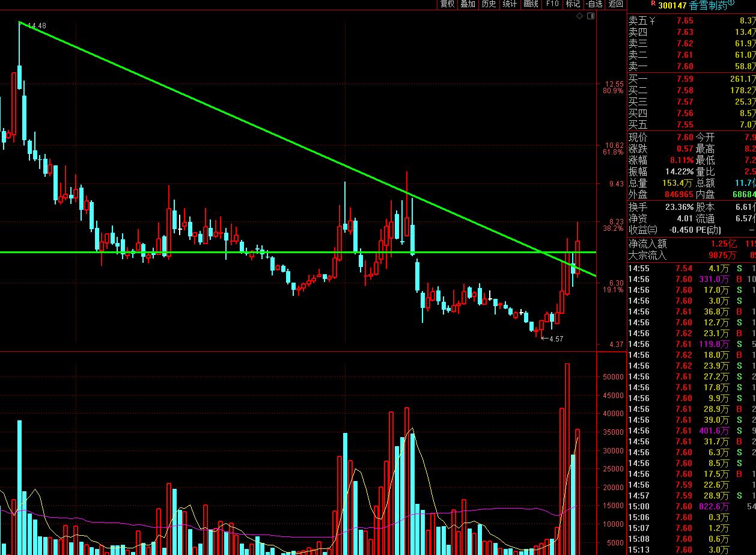Select the 14:57 trade of 28.9万
Screen dimensions: 756x555
[692, 495]
